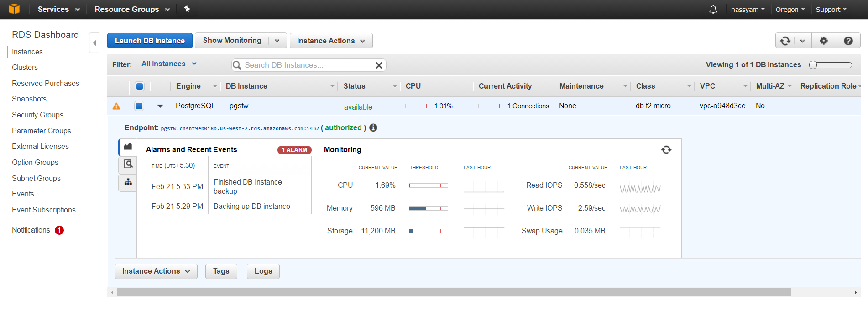Click the Tags button
Viewport: 868px width, 318px height.
[221, 271]
